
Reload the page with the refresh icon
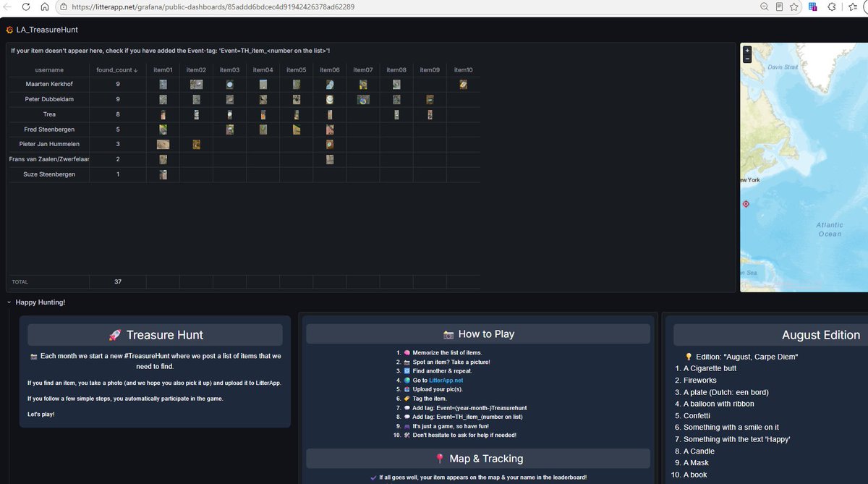coord(26,7)
